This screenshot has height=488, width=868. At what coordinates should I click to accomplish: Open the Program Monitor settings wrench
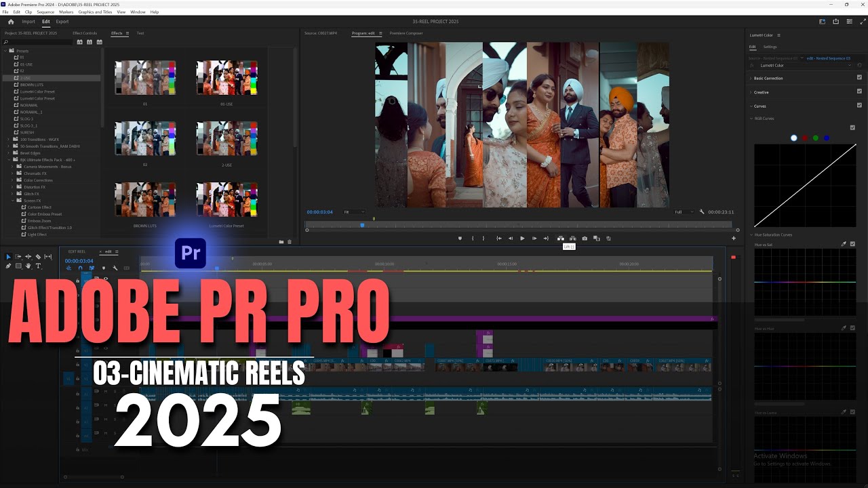tap(702, 212)
